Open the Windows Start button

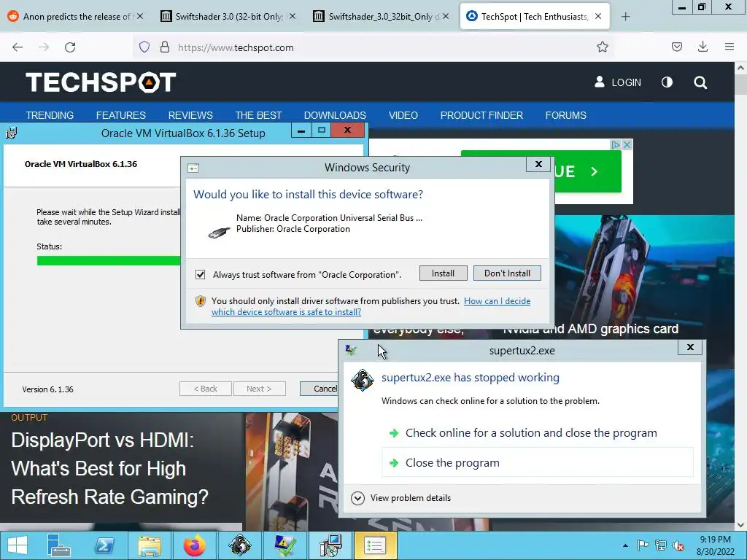[18, 545]
